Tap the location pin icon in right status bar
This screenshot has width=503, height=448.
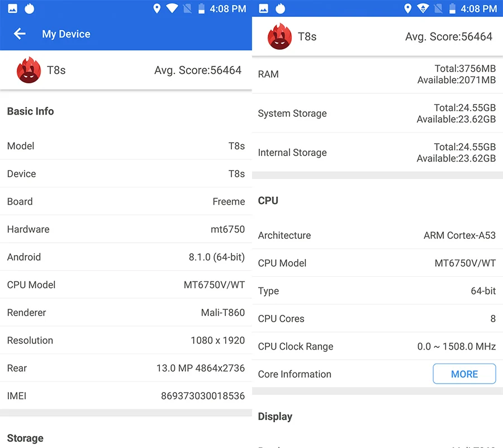(408, 8)
